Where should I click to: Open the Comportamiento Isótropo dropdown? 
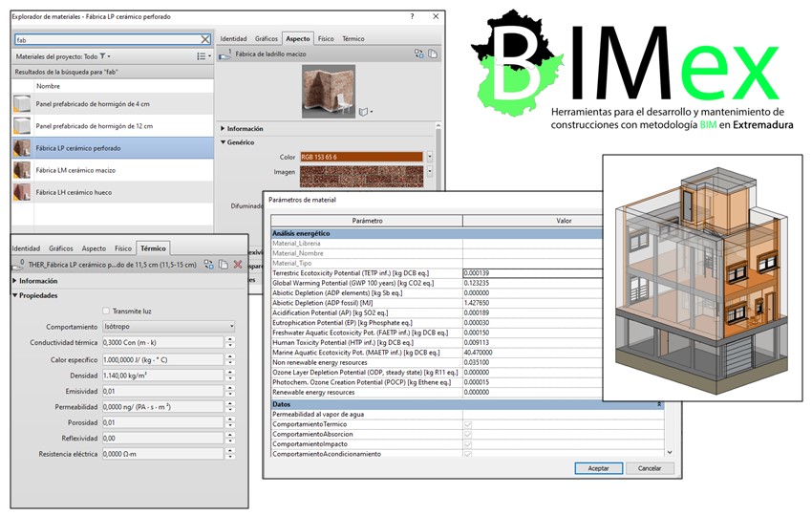click(169, 327)
